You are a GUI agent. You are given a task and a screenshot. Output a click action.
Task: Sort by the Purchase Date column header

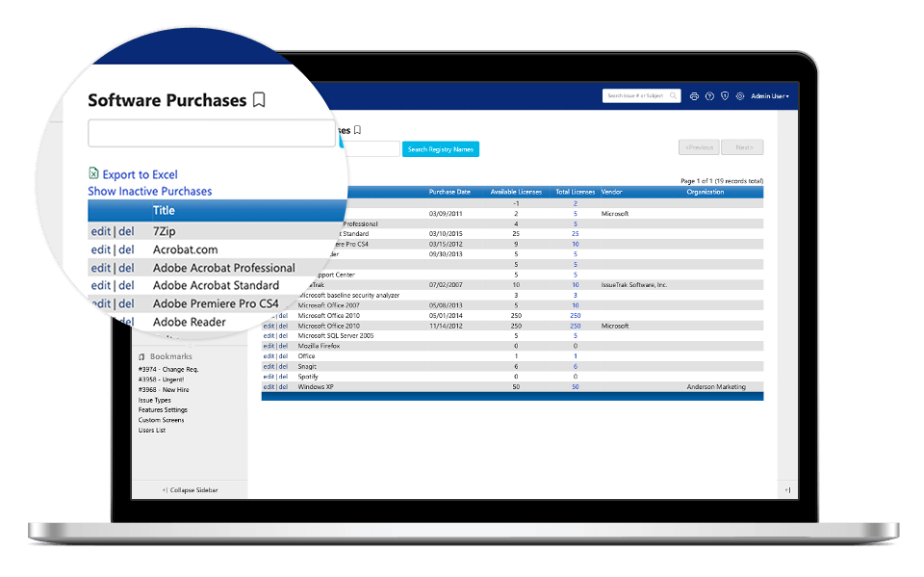click(449, 192)
